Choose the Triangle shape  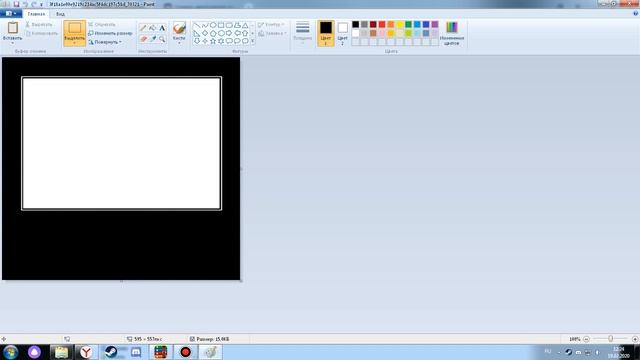(x=245, y=25)
